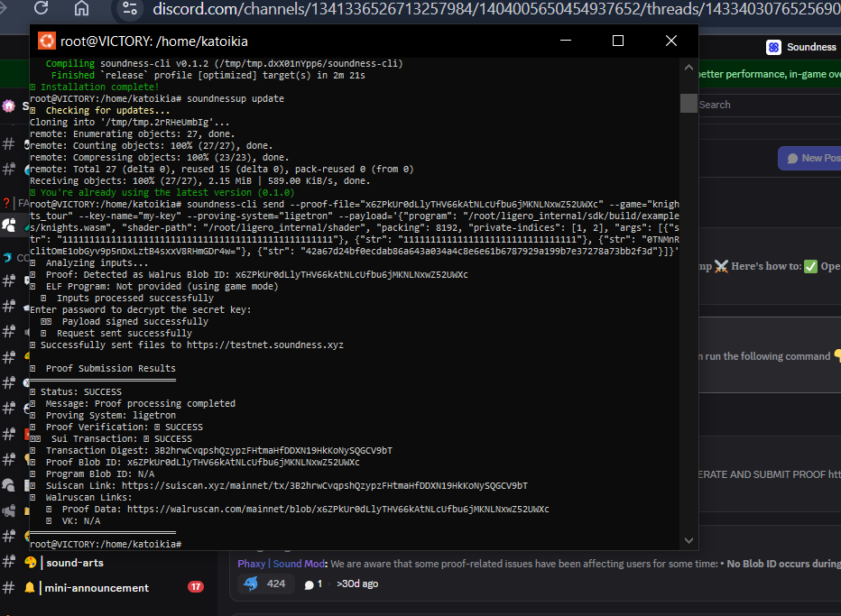Click the megaphone announcement channel icon
This screenshot has height=616, width=841.
pyautogui.click(x=9, y=510)
